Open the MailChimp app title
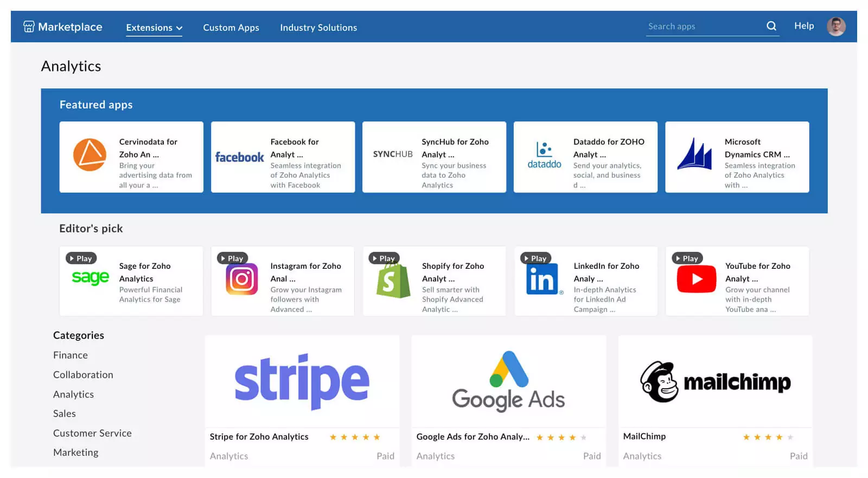The height and width of the screenshot is (478, 868). tap(644, 436)
